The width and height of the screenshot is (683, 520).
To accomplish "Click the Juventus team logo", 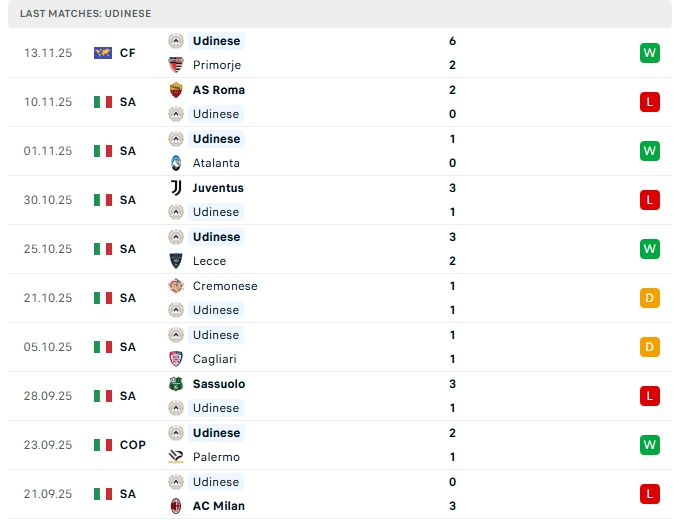I will pos(176,188).
